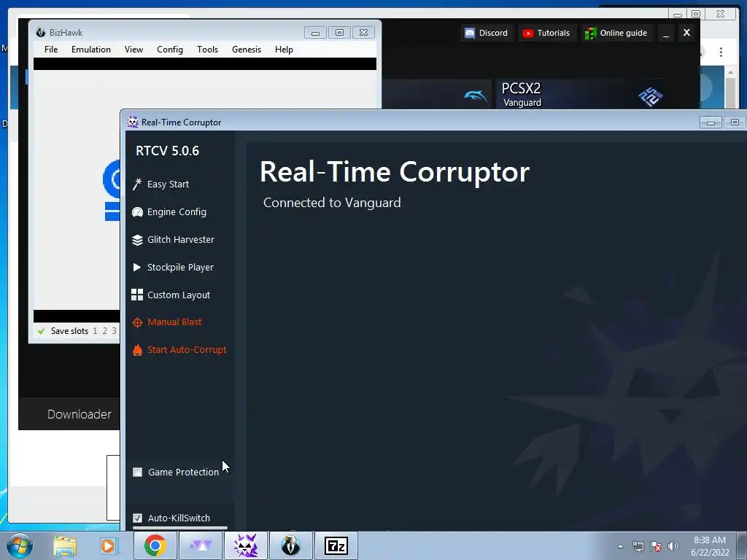
Task: Click the BizHawk title bar icon
Action: (x=41, y=32)
